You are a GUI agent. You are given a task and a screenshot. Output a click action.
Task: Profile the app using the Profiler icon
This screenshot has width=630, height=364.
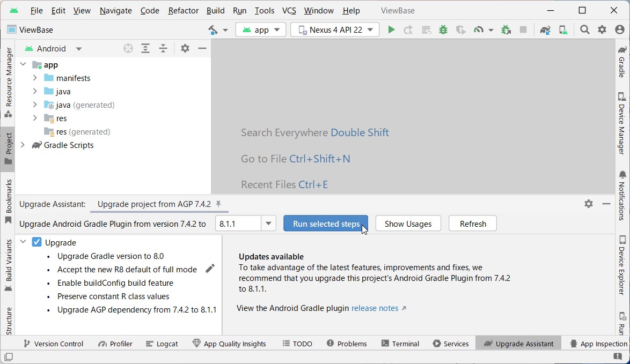(479, 29)
